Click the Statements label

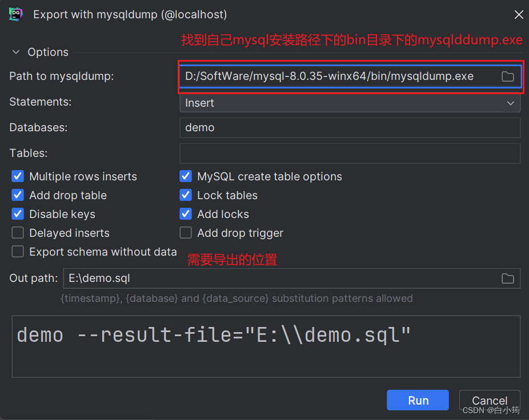click(x=41, y=102)
